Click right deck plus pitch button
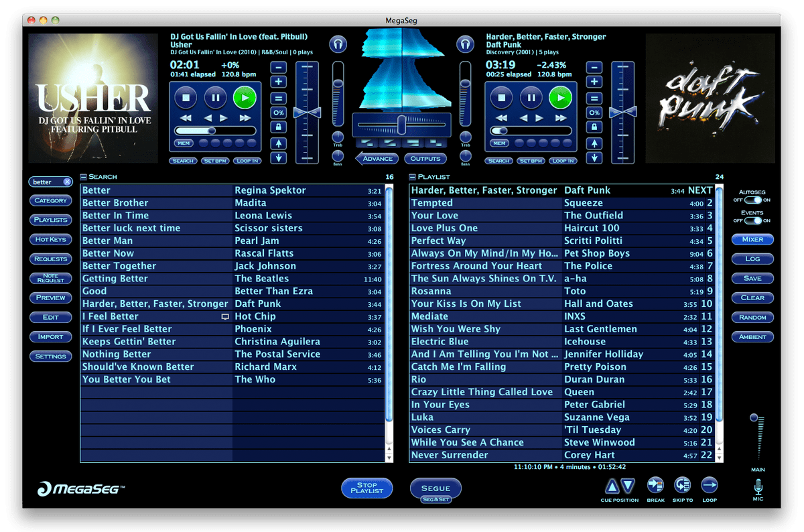804x532 pixels. click(x=594, y=82)
